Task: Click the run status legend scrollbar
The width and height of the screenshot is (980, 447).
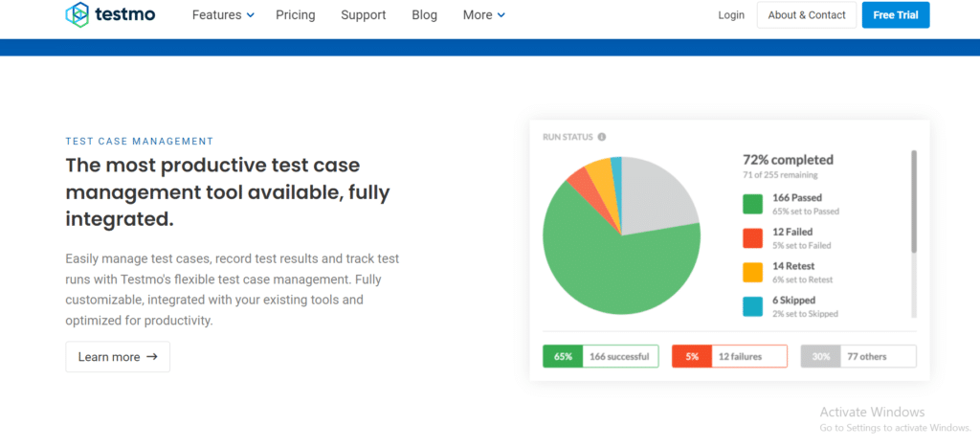Action: (914, 201)
